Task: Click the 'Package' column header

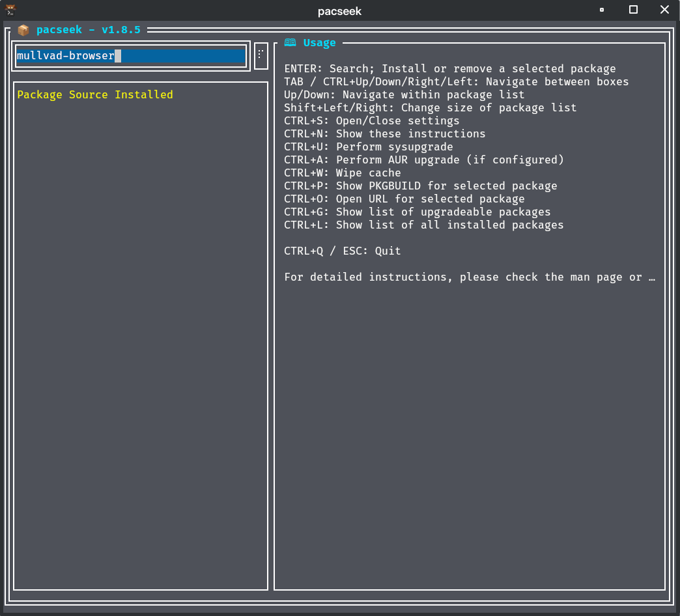Action: click(40, 94)
